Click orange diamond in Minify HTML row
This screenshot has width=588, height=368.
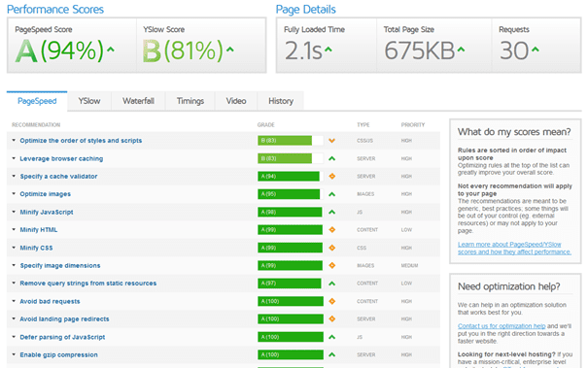331,230
